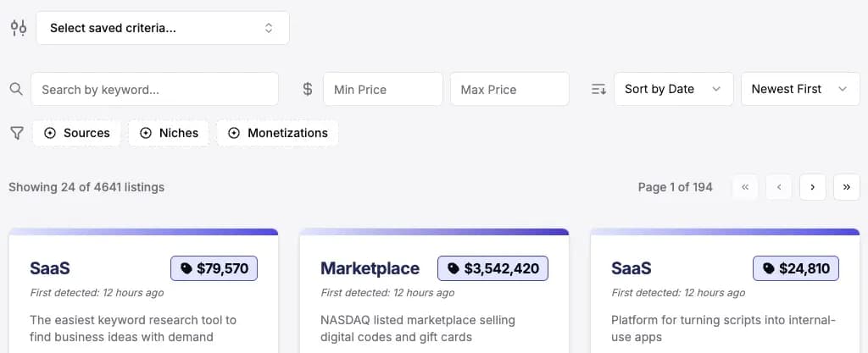The width and height of the screenshot is (868, 353).
Task: Click the funnel filter icon
Action: 17,133
